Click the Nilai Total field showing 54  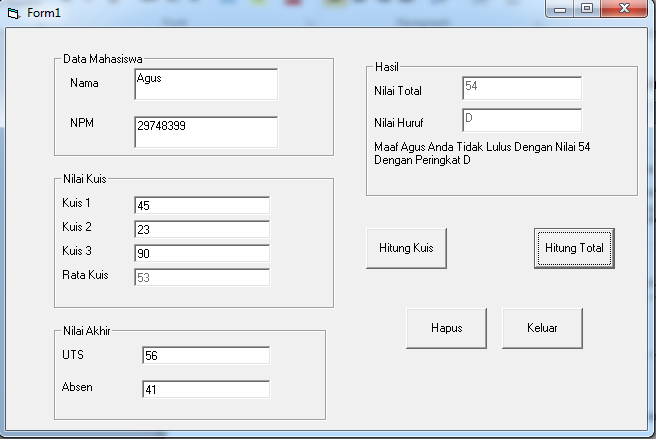[522, 88]
